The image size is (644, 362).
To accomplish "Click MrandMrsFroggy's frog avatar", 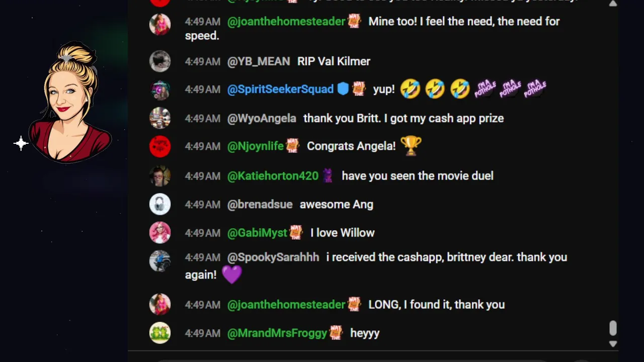I will point(160,333).
